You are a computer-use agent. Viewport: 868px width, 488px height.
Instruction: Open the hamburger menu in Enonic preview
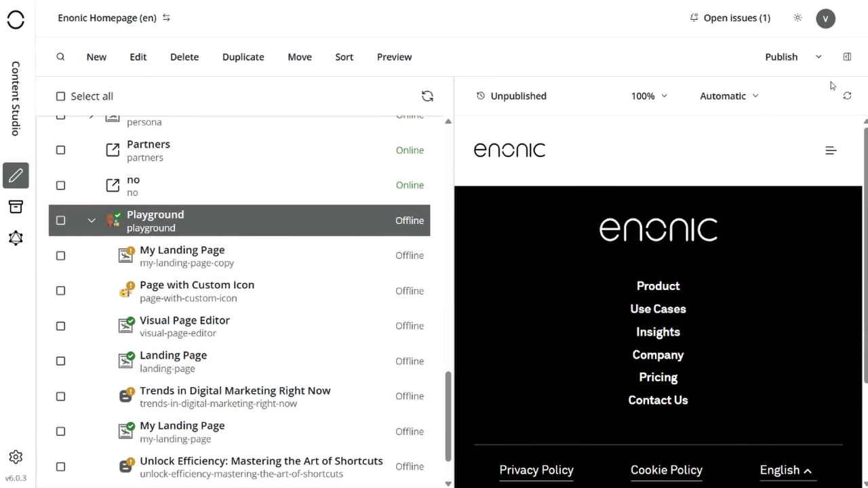[831, 150]
